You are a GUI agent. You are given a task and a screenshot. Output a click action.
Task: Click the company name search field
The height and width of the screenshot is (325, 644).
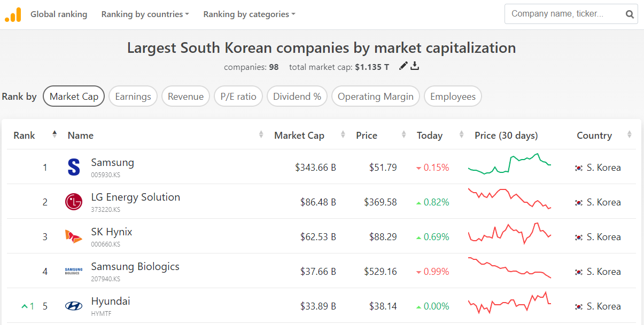coord(563,14)
